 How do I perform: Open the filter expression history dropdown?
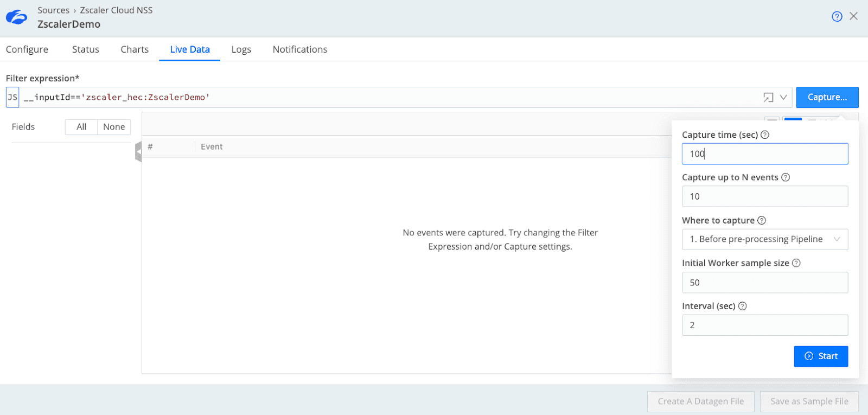click(x=783, y=98)
